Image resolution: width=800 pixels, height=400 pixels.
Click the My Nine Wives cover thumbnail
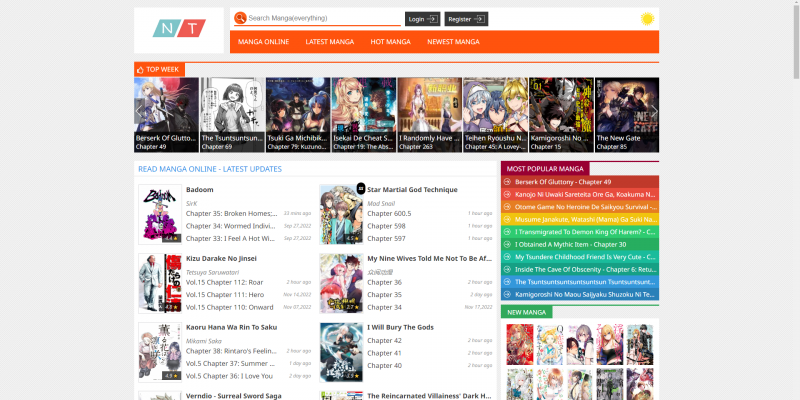(341, 283)
